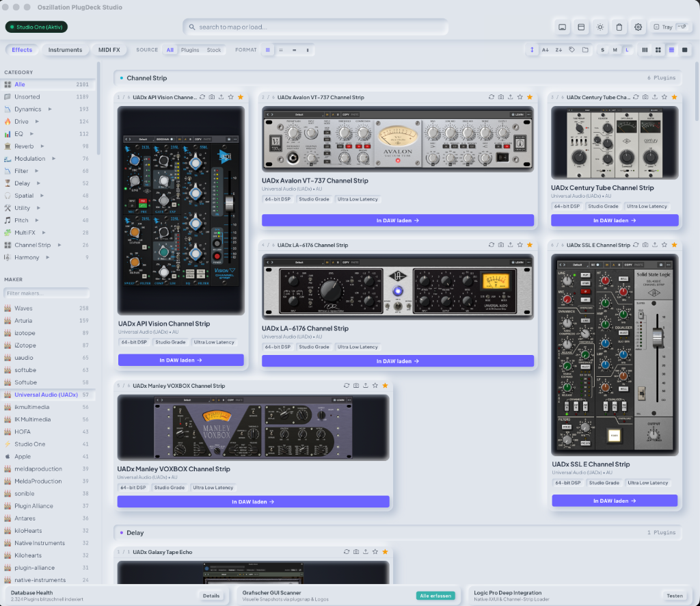Toggle orange favorite star on UADx LA-6176

(x=530, y=245)
